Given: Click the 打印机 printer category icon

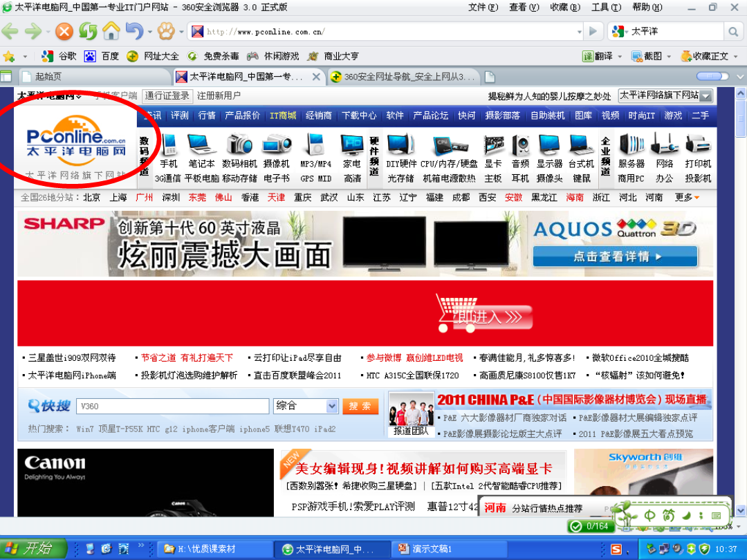Looking at the screenshot, I should 699,143.
